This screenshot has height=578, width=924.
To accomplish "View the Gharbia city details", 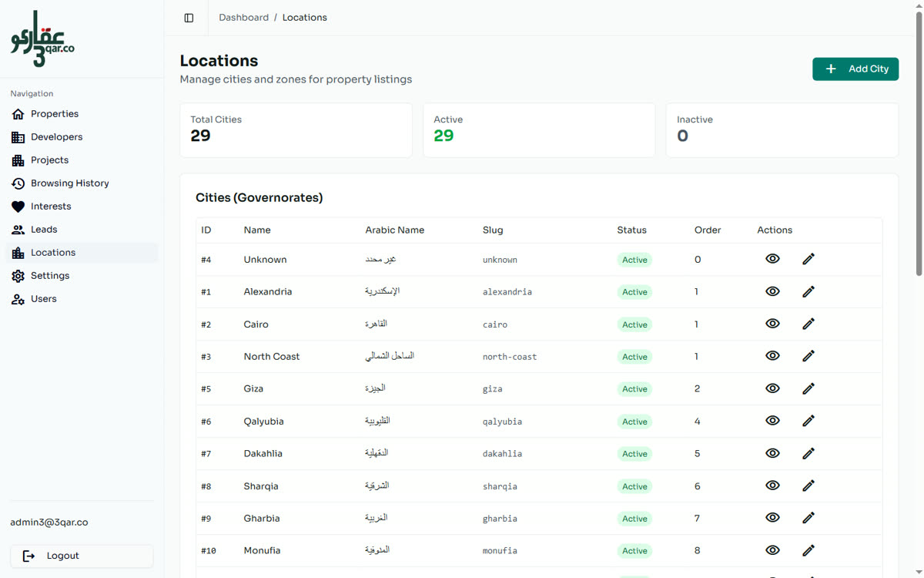I will [x=772, y=518].
